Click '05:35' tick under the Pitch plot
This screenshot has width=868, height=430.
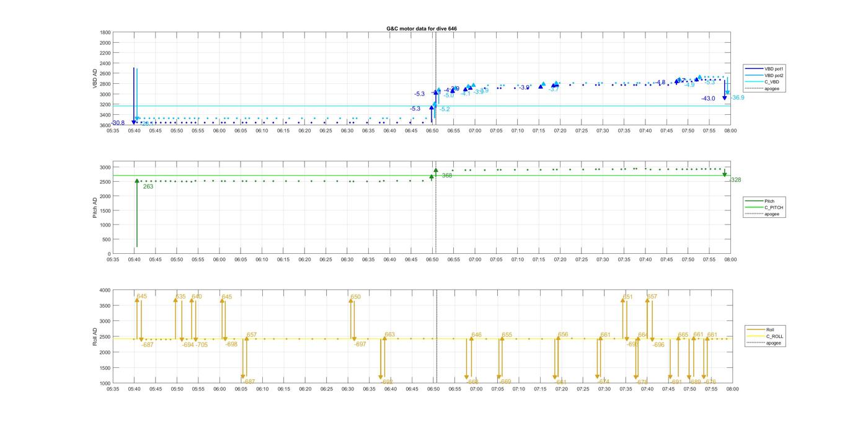coord(113,260)
